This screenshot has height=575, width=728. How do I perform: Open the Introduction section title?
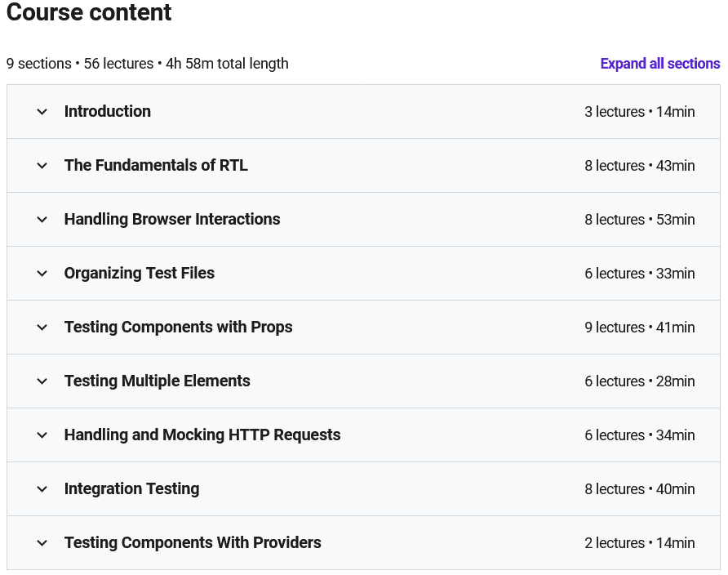[x=107, y=111]
